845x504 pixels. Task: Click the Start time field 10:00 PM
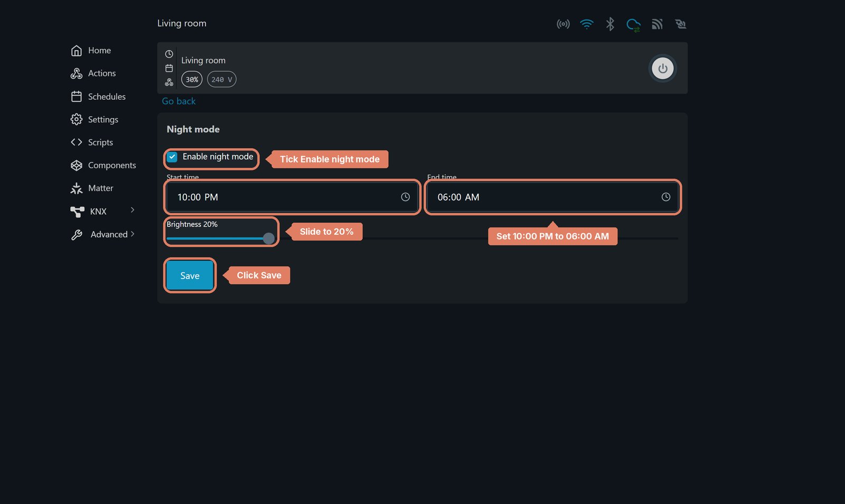pyautogui.click(x=293, y=197)
